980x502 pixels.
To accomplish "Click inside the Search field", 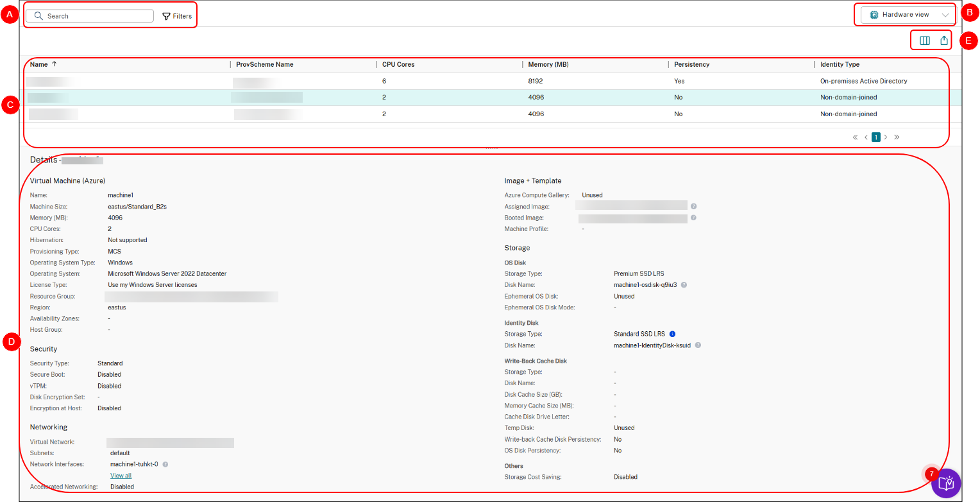I will click(90, 15).
